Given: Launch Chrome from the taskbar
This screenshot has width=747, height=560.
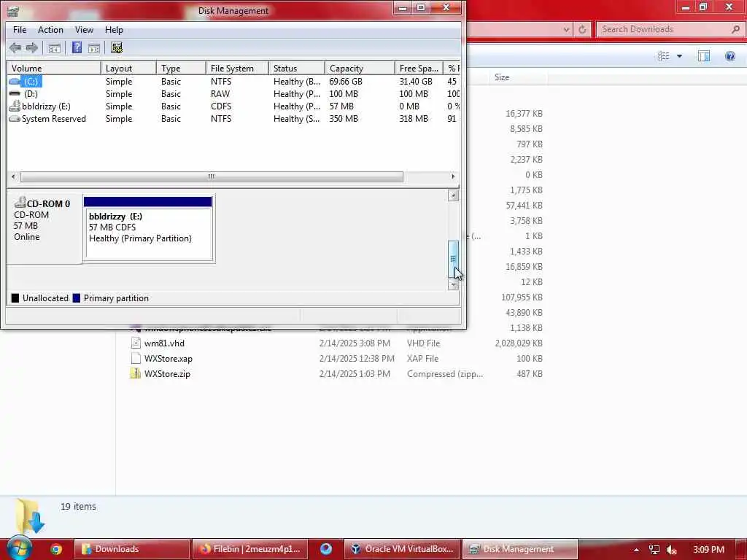Looking at the screenshot, I should coord(56,549).
